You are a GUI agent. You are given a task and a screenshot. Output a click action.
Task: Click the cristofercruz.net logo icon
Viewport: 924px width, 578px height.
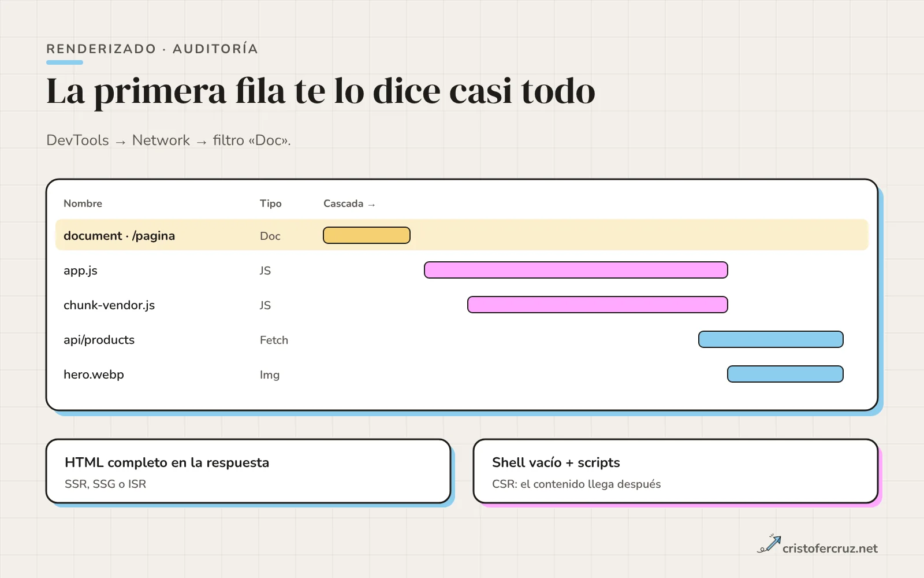(x=769, y=544)
